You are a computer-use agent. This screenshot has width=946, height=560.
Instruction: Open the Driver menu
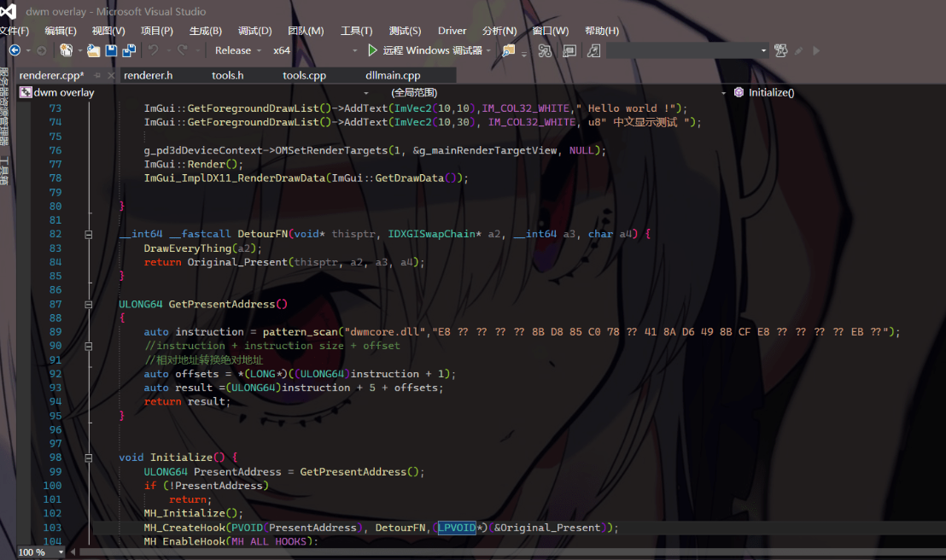click(452, 31)
